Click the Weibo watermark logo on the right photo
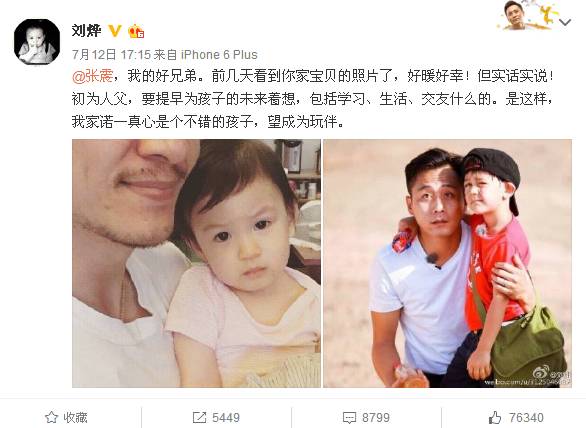 [x=541, y=371]
